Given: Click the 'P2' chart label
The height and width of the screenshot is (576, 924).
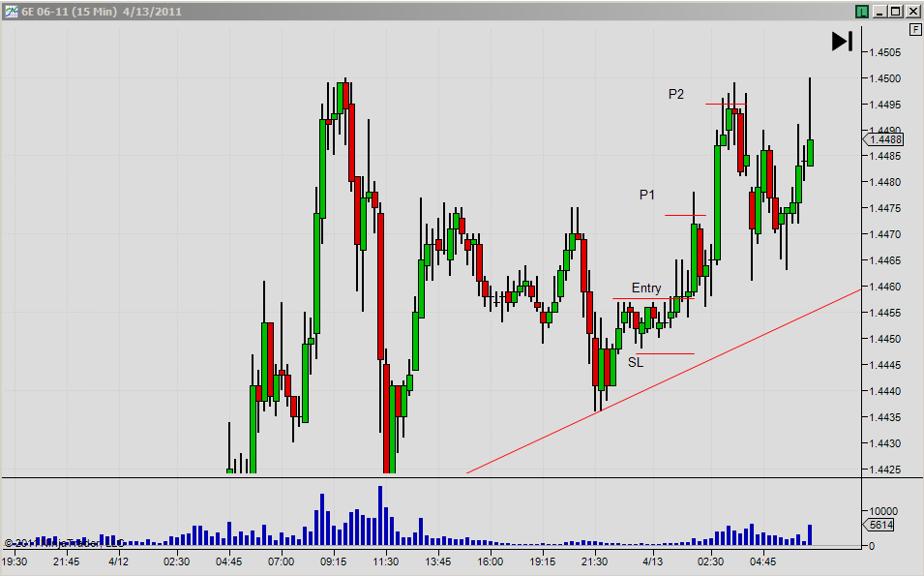Looking at the screenshot, I should click(x=676, y=94).
